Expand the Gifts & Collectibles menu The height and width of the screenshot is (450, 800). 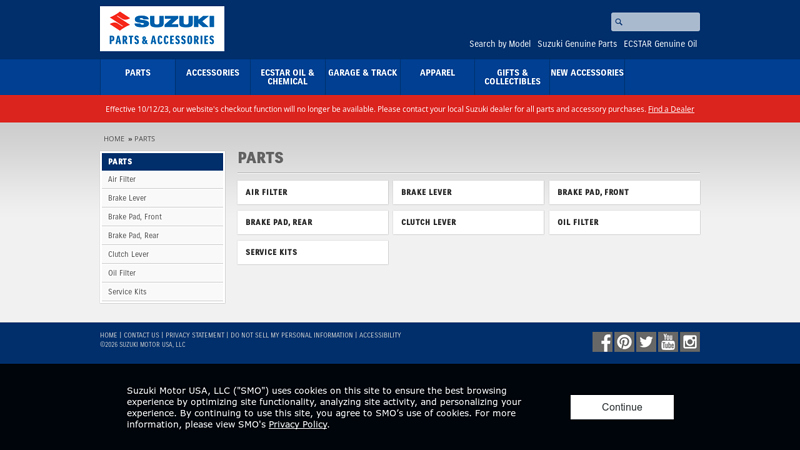[x=512, y=77]
